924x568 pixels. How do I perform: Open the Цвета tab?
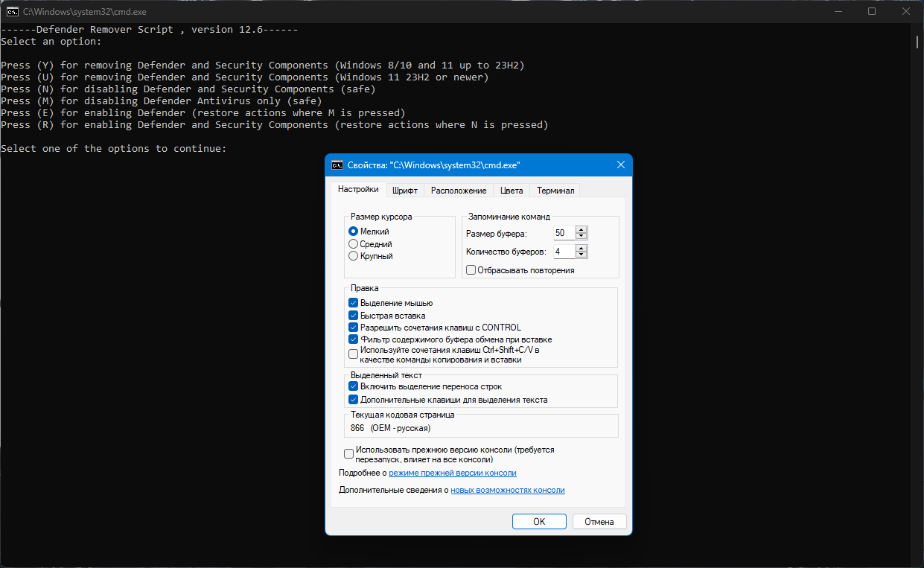point(512,191)
